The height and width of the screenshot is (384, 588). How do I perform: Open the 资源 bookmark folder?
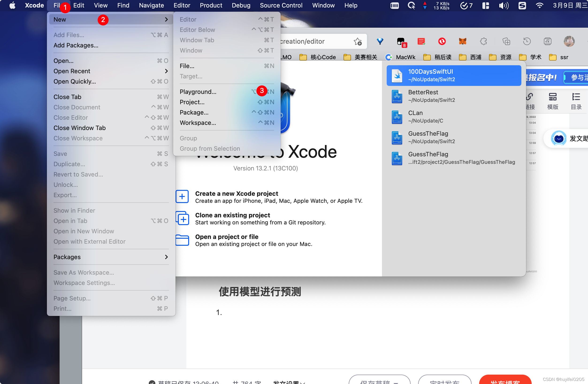500,57
